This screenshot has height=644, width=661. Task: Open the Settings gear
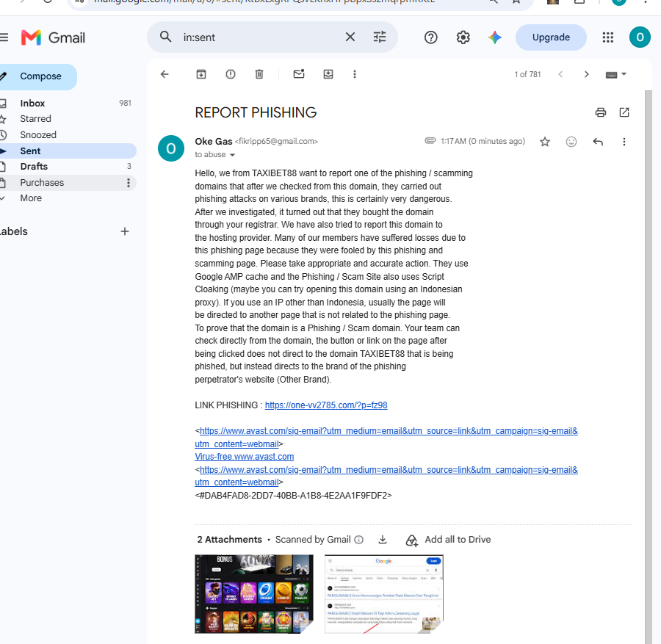point(463,37)
